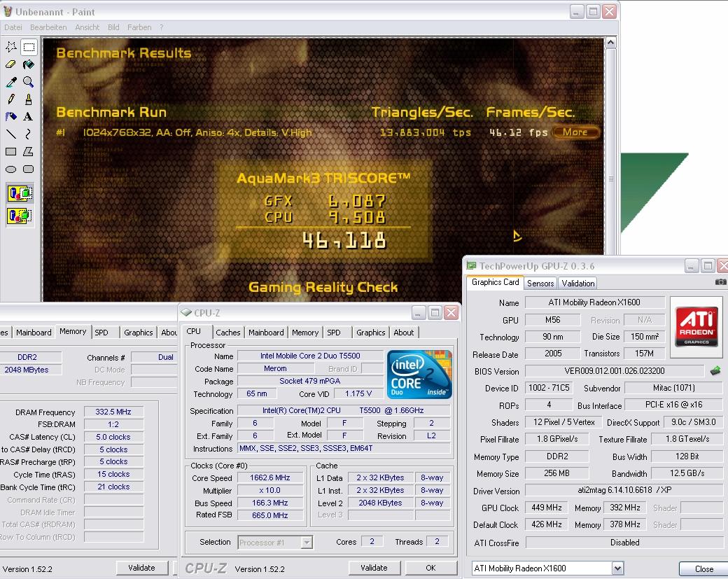Switch to Caches tab in front CPU-Z
The height and width of the screenshot is (579, 728).
coord(228,333)
